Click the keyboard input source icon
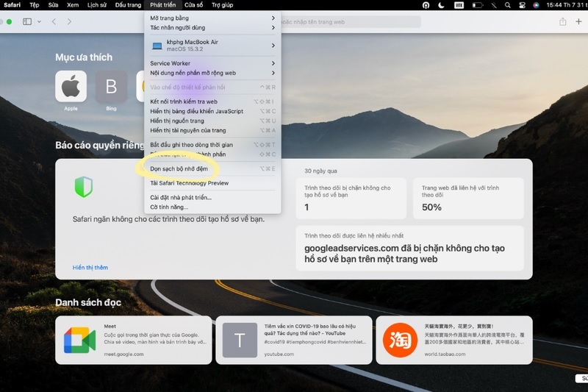588x392 pixels. click(x=459, y=5)
